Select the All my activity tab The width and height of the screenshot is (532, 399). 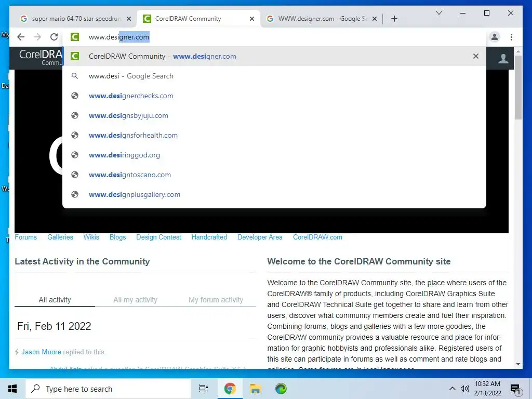tap(135, 300)
